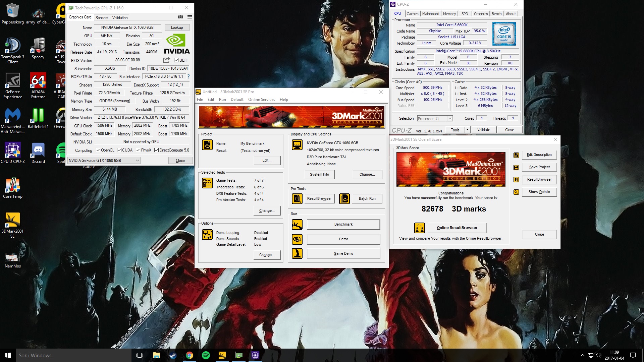The height and width of the screenshot is (362, 644).
Task: Click the Show Details magnifier icon
Action: tap(516, 192)
